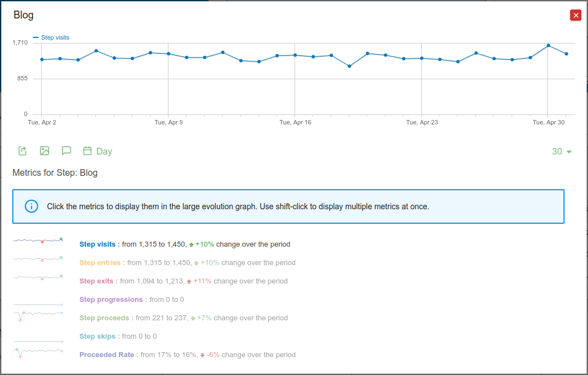Click the Step proceeds sparkline thumbnail

pos(38,315)
